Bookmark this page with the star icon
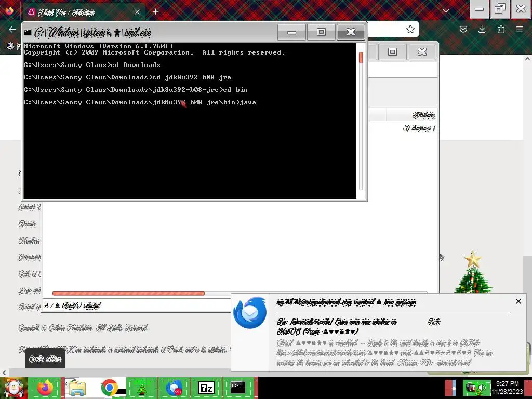532x399 pixels. click(410, 29)
